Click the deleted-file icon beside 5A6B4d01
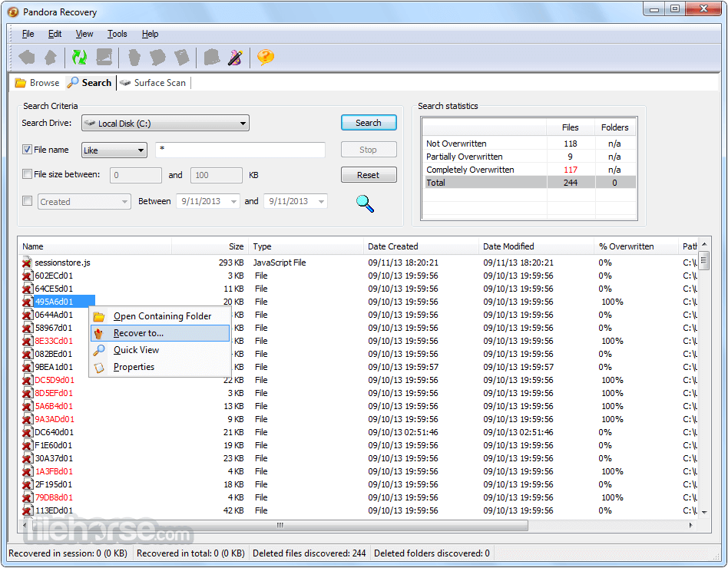 coord(28,405)
